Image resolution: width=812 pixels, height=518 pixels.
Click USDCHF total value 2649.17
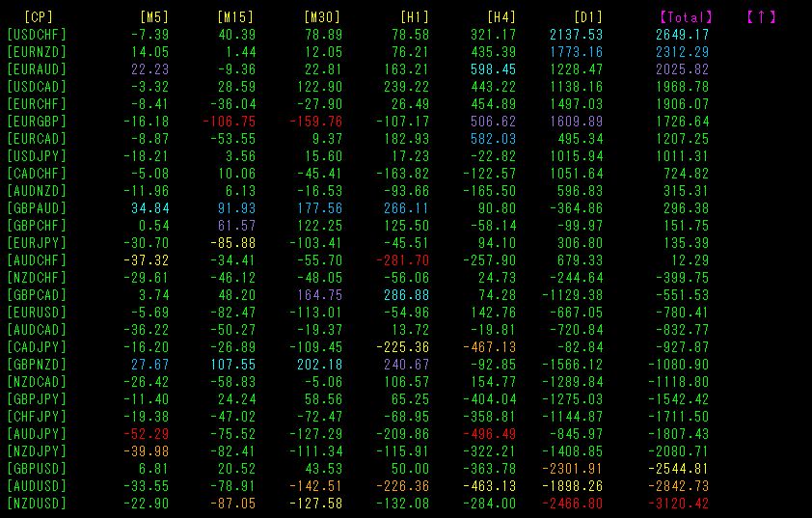682,35
